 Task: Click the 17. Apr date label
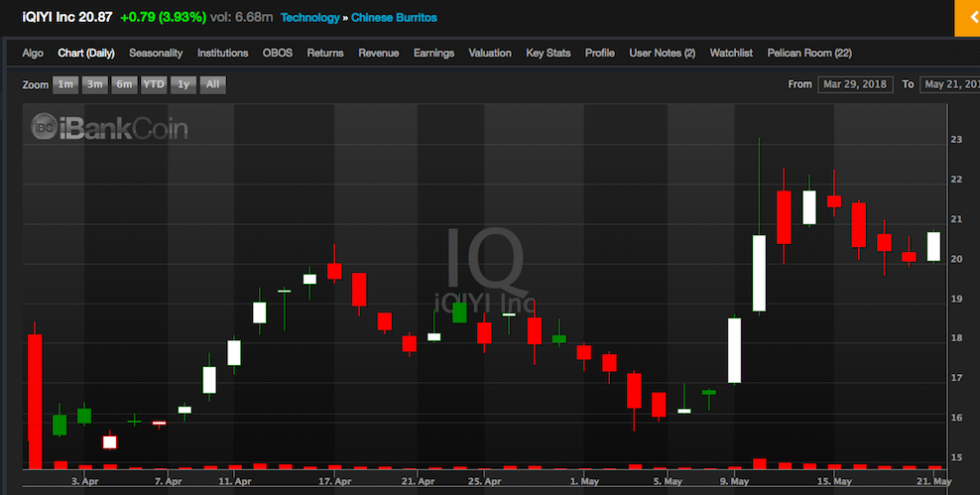pos(335,481)
